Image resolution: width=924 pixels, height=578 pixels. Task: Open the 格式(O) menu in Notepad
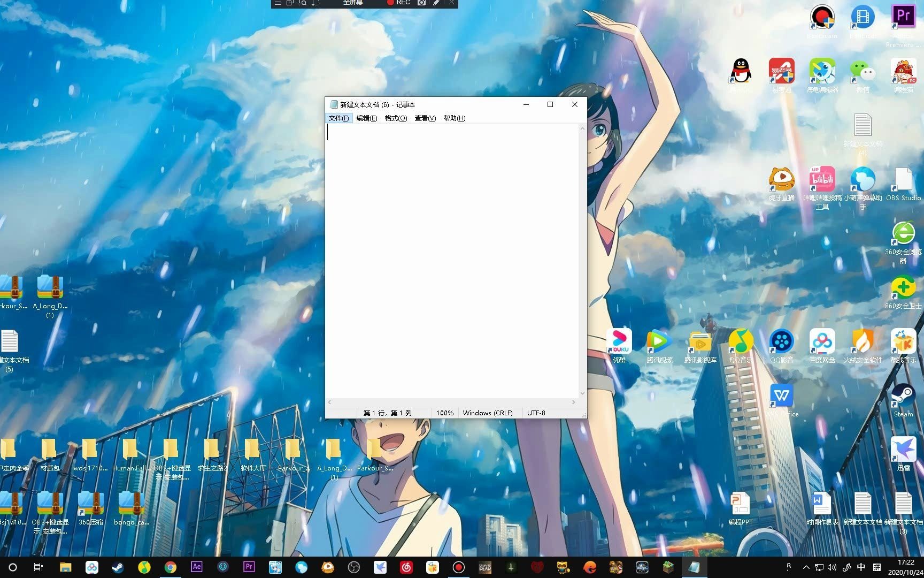pos(396,118)
